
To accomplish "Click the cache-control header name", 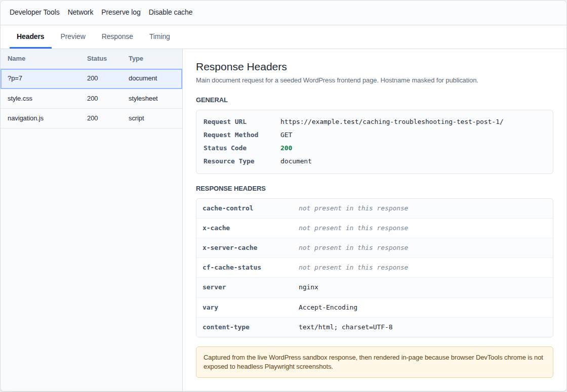I will point(228,208).
